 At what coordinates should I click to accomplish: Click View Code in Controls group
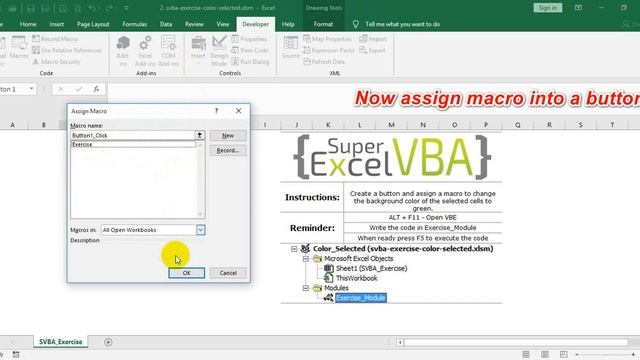click(250, 50)
